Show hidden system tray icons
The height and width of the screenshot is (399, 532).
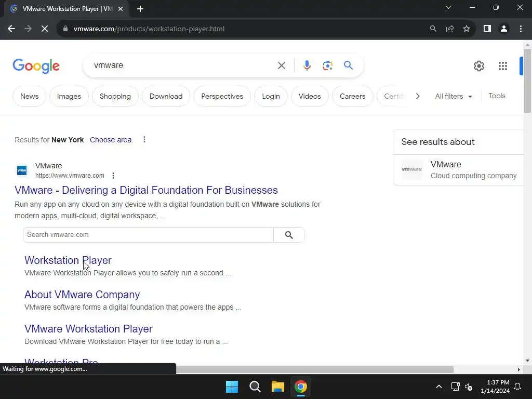pyautogui.click(x=438, y=387)
